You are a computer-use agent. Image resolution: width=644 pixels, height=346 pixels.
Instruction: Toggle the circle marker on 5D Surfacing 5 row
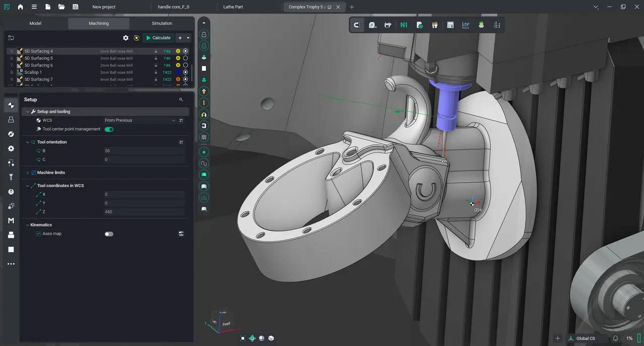coord(185,58)
